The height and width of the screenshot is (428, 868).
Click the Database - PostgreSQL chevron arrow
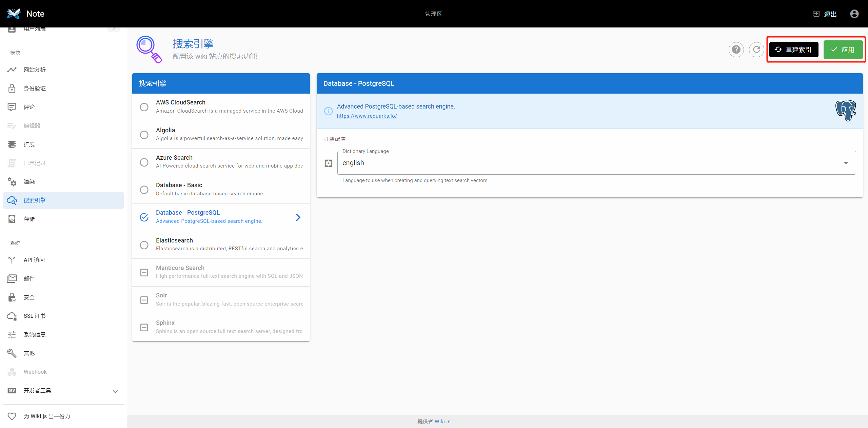coord(298,217)
